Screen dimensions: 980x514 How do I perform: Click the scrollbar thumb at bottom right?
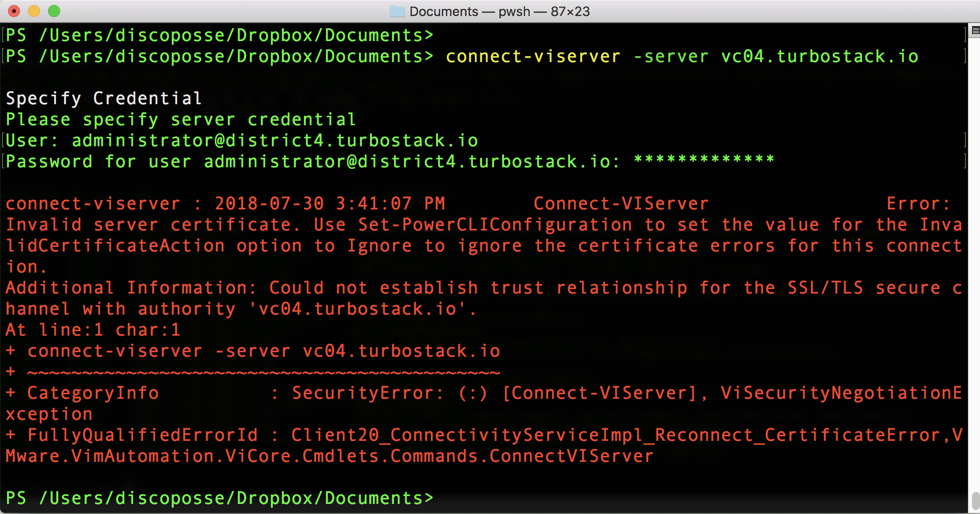click(x=975, y=500)
